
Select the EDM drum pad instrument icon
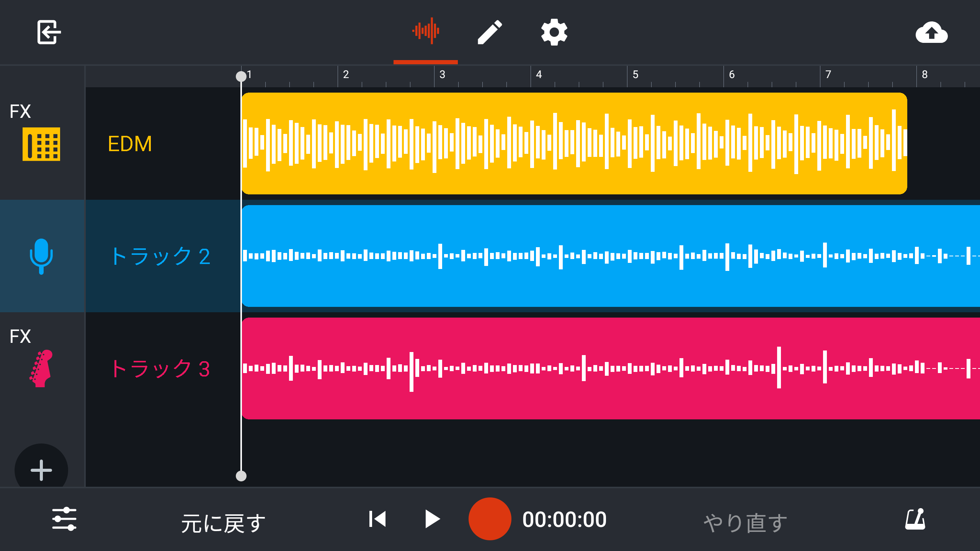click(41, 144)
